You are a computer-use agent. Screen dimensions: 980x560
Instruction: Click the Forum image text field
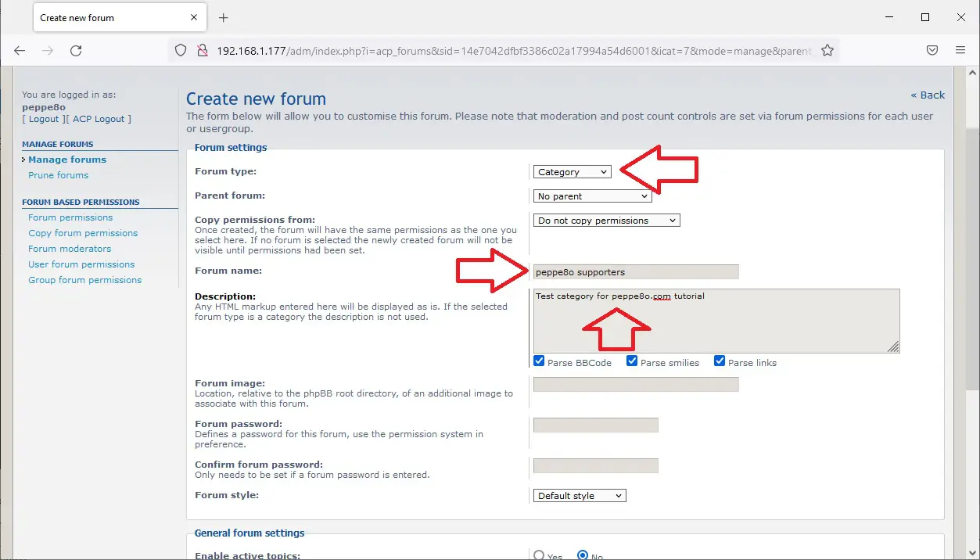click(x=636, y=384)
